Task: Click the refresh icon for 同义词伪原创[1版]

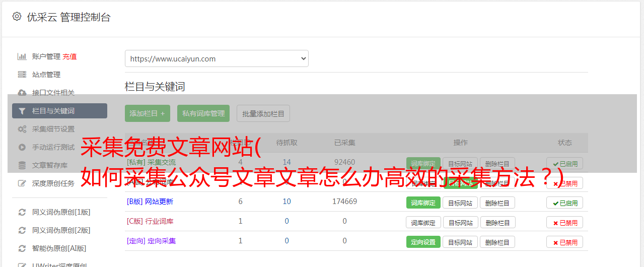Action: 22,212
